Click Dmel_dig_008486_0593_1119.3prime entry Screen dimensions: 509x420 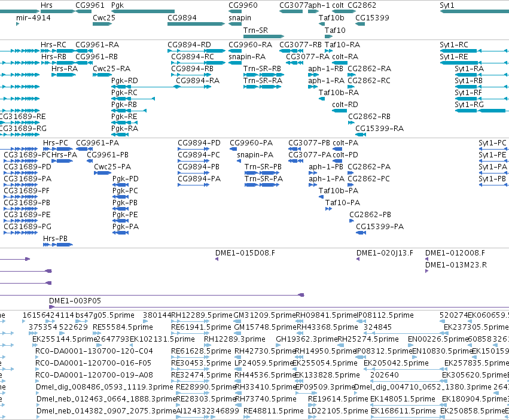pos(105,387)
